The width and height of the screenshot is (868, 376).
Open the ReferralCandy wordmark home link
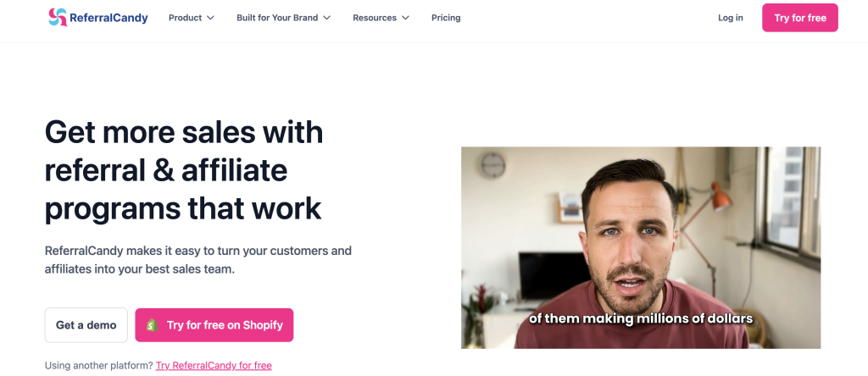108,18
